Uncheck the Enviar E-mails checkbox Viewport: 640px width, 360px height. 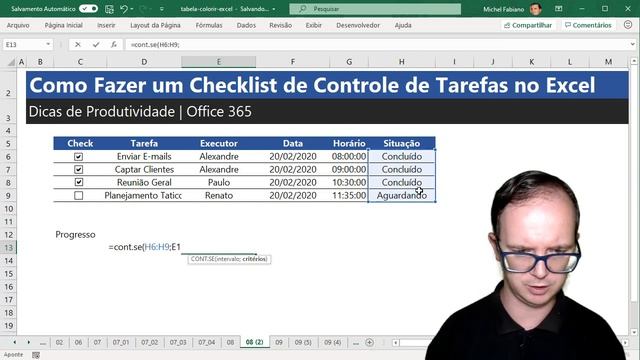(78, 156)
